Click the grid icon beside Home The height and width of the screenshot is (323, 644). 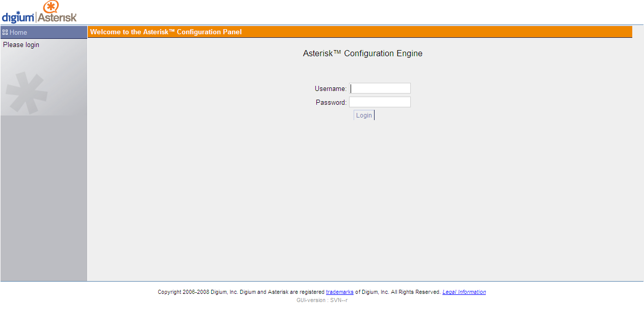[x=5, y=32]
